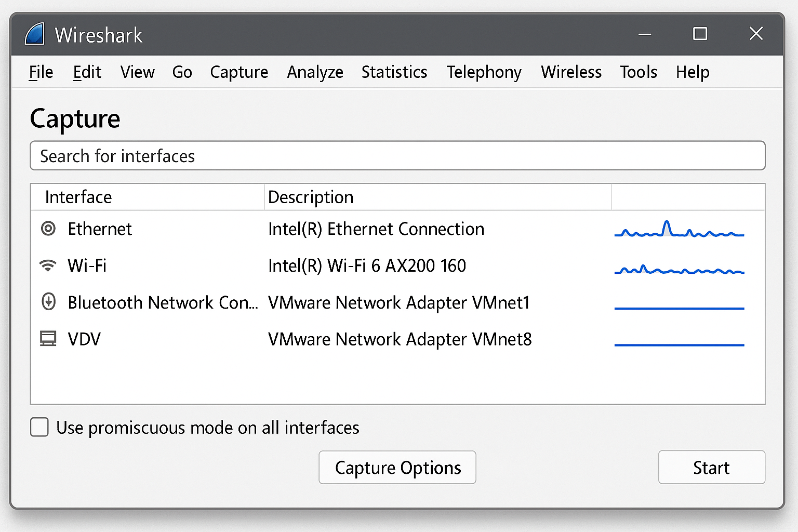Open the Analyze menu
The width and height of the screenshot is (798, 532).
click(x=315, y=72)
